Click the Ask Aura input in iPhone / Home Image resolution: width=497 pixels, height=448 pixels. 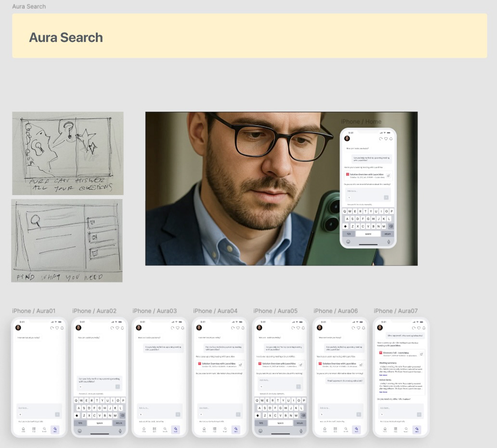pos(368,194)
